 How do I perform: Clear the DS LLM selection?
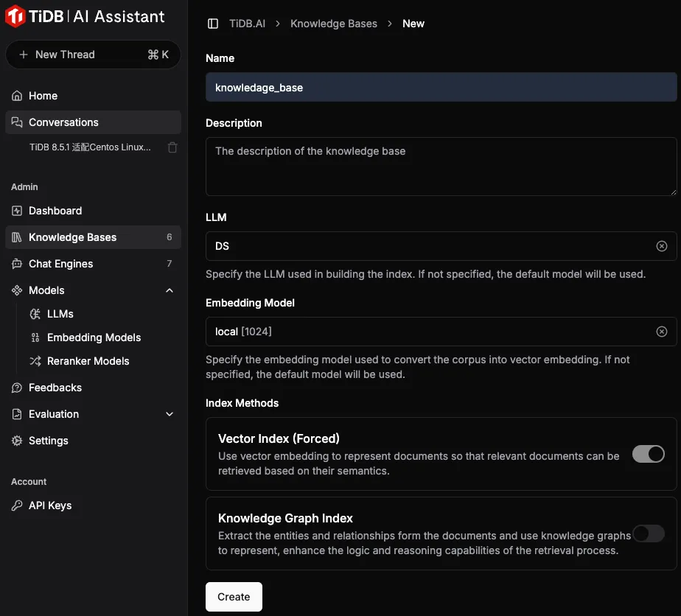tap(661, 246)
